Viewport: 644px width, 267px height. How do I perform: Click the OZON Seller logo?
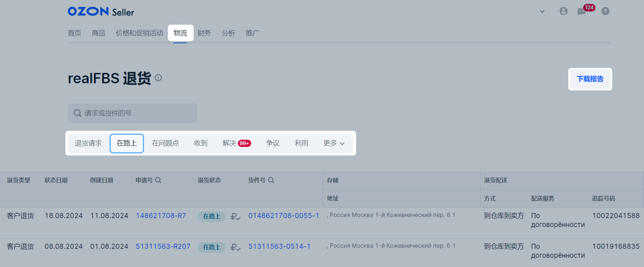[101, 12]
